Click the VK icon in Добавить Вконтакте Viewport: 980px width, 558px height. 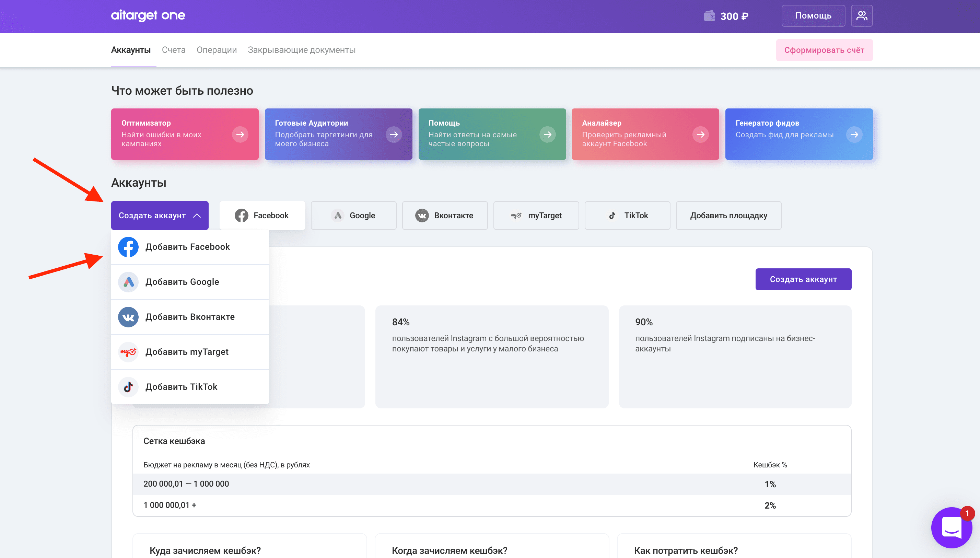[128, 317]
